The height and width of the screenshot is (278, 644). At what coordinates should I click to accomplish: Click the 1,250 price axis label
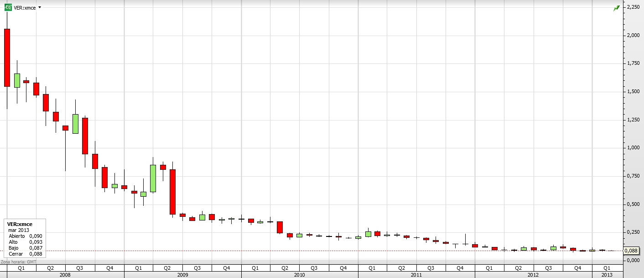coord(634,120)
